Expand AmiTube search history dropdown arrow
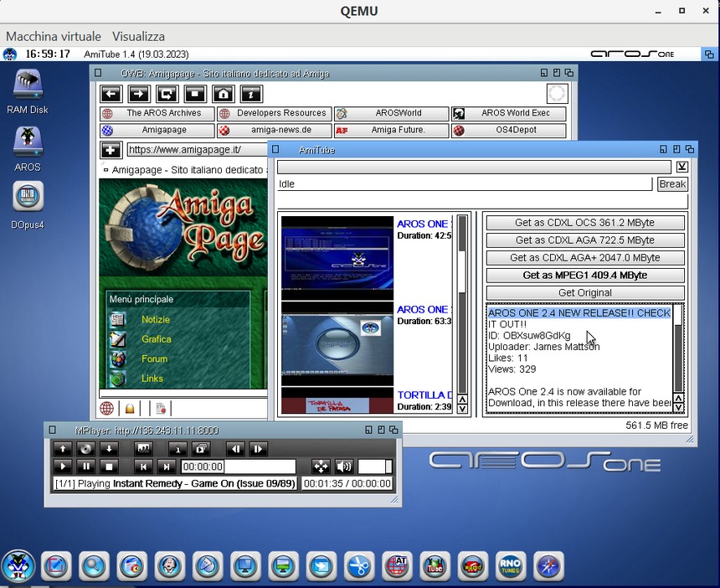Screen dimensions: 720x588 [x=681, y=167]
